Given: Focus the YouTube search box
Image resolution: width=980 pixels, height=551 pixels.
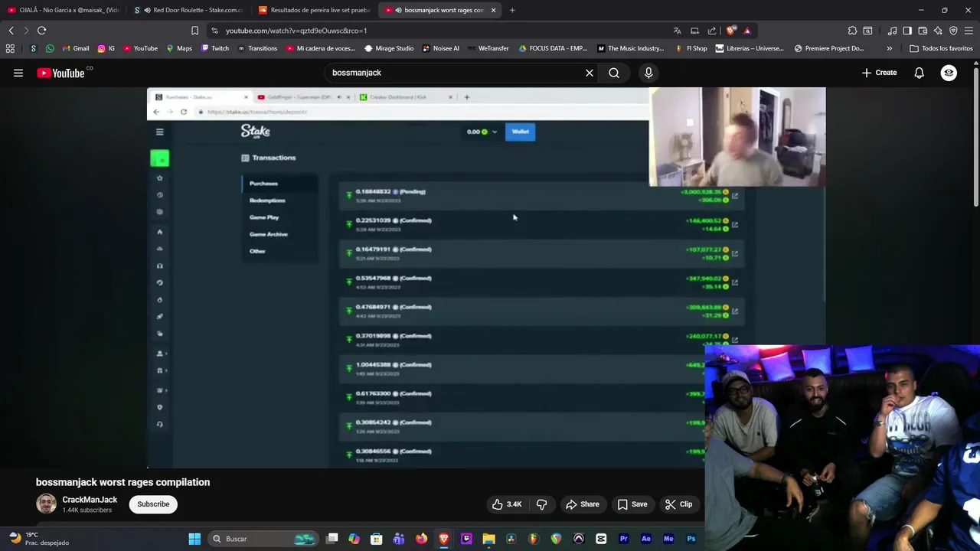Looking at the screenshot, I should click(456, 73).
